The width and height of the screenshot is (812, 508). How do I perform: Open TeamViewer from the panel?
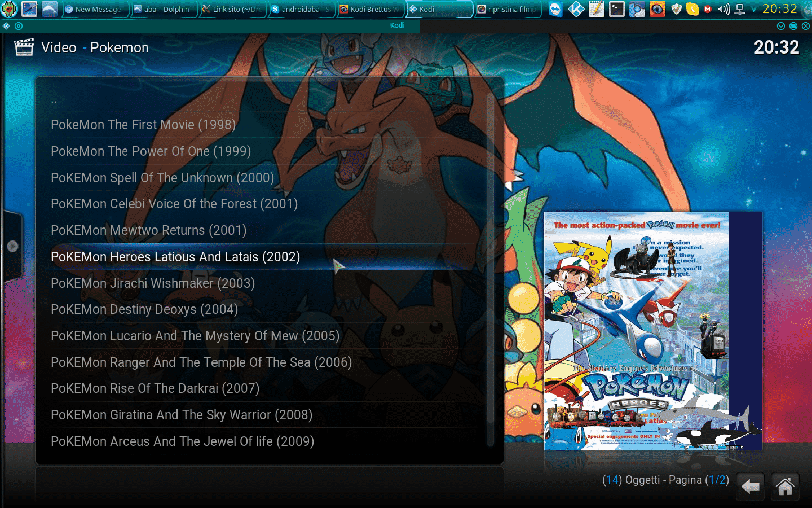(555, 9)
